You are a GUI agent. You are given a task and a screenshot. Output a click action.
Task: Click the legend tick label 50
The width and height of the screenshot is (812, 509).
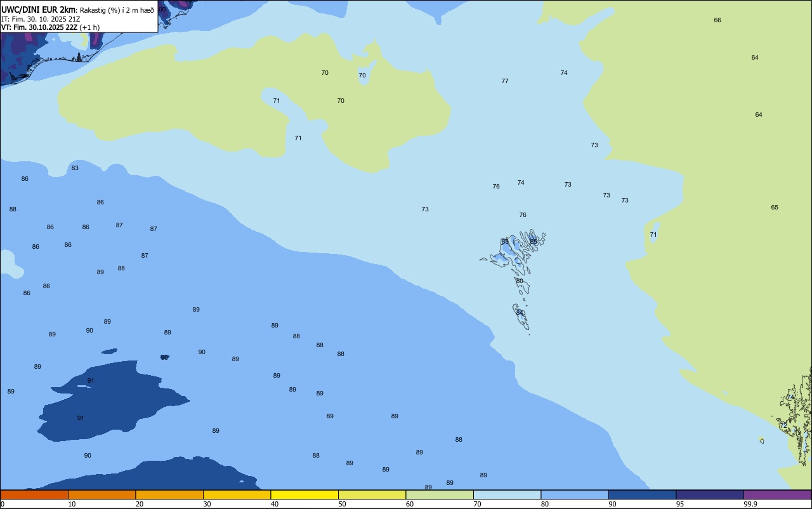[x=342, y=504]
